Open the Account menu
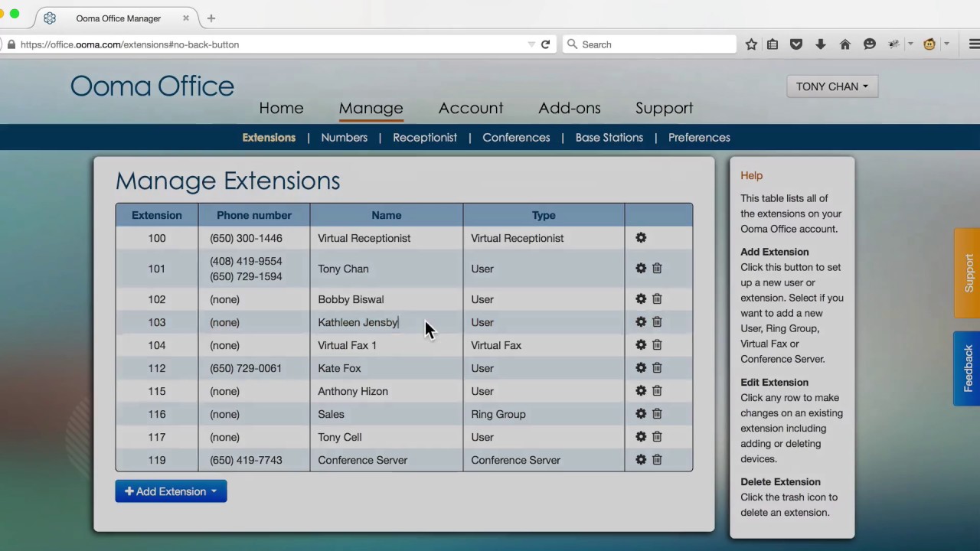This screenshot has width=980, height=551. pos(471,108)
